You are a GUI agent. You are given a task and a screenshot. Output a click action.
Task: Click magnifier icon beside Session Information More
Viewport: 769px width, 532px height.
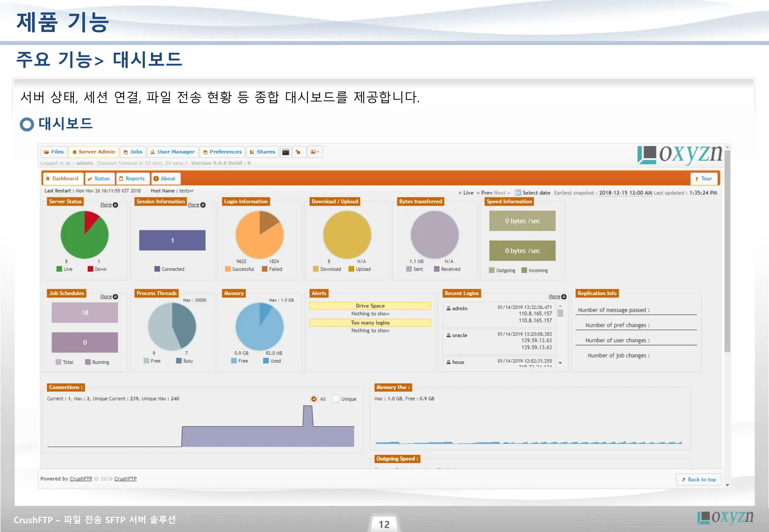203,205
